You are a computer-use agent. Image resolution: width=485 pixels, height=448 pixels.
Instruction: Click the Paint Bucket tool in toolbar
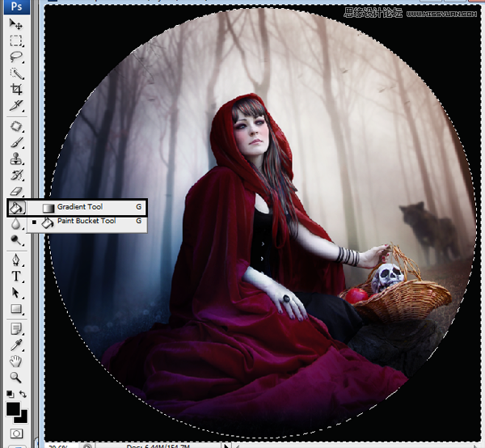pyautogui.click(x=16, y=207)
